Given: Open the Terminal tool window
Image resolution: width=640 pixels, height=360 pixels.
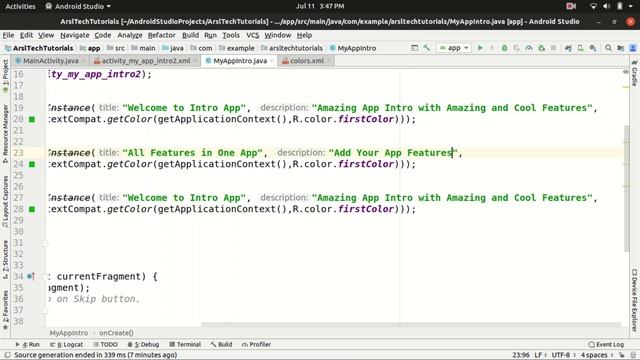Looking at the screenshot, I should click(185, 344).
